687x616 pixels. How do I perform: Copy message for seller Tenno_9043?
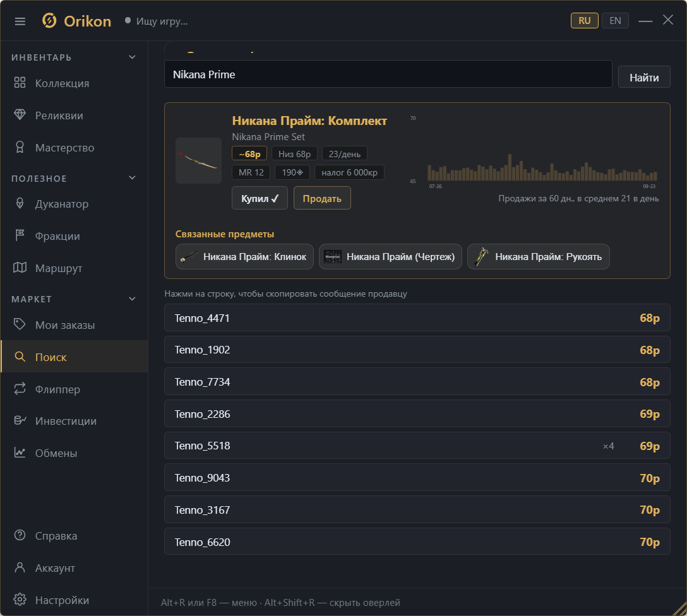point(417,477)
